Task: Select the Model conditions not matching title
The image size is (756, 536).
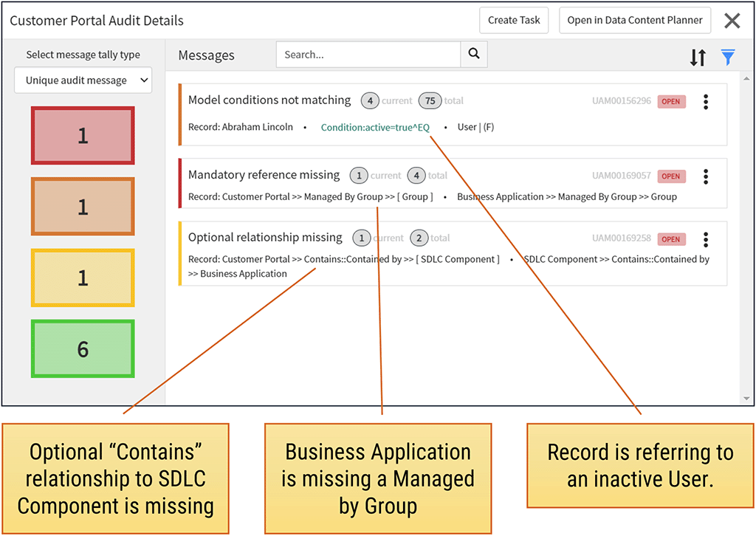Action: [x=269, y=100]
